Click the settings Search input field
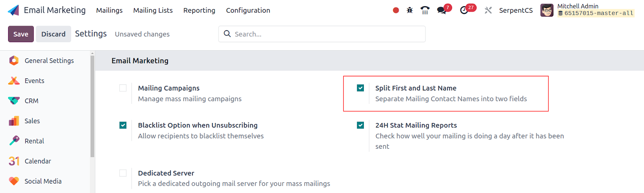This screenshot has height=193, width=644. (326, 34)
